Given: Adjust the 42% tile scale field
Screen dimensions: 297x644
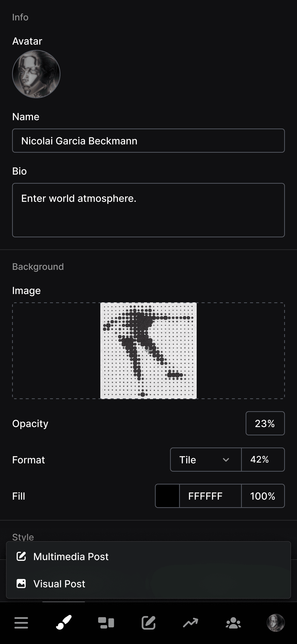Looking at the screenshot, I should pos(263,460).
